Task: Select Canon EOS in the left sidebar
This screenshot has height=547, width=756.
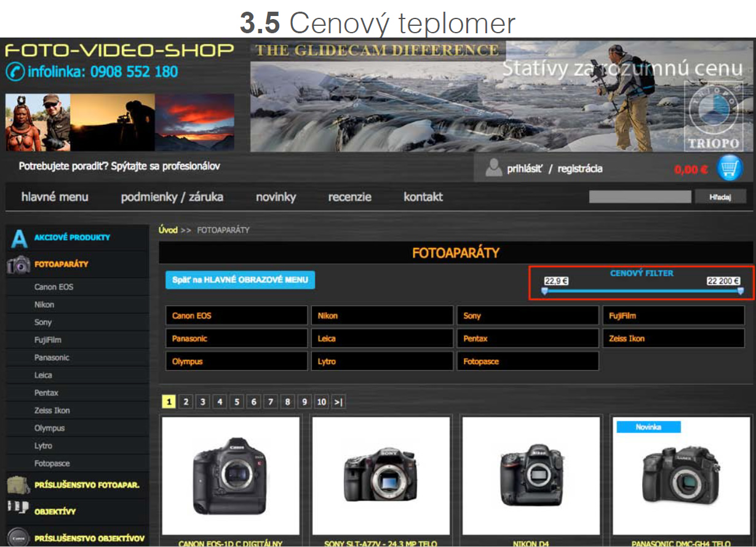Action: point(54,287)
